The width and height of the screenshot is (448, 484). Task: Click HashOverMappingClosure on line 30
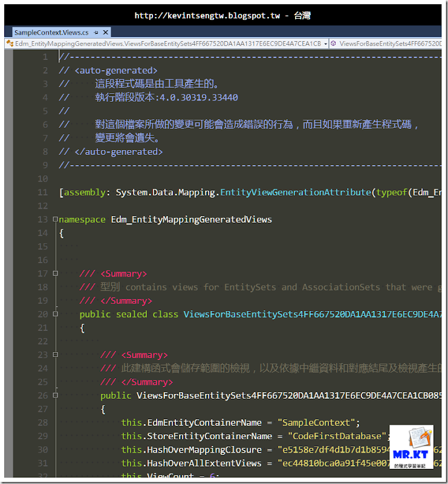coord(204,450)
